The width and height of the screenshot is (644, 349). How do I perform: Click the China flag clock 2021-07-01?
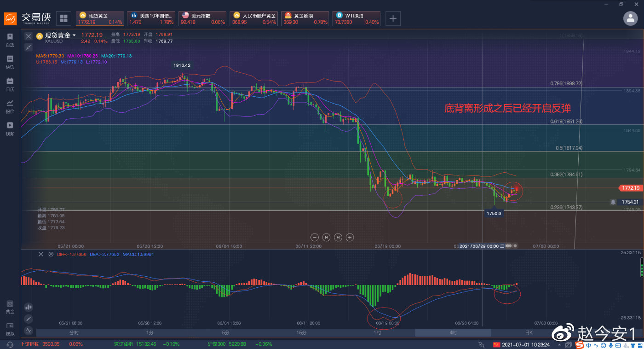coord(521,344)
